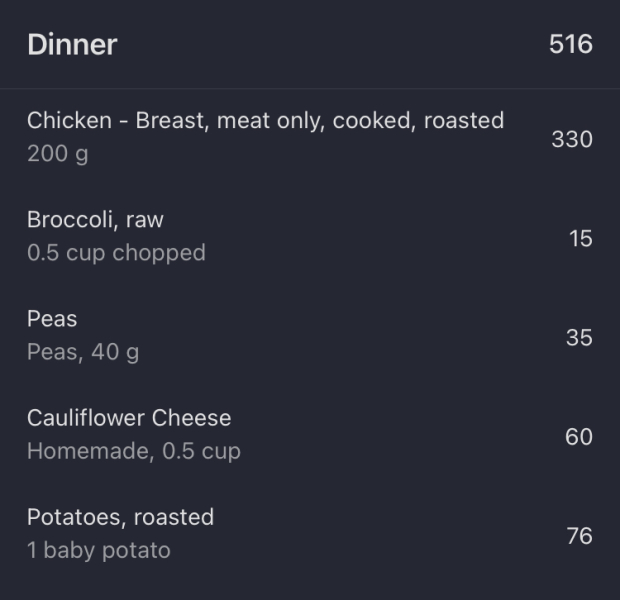Viewport: 620px width, 600px height.
Task: Open the Chicken Breast roasted entry
Action: point(265,120)
